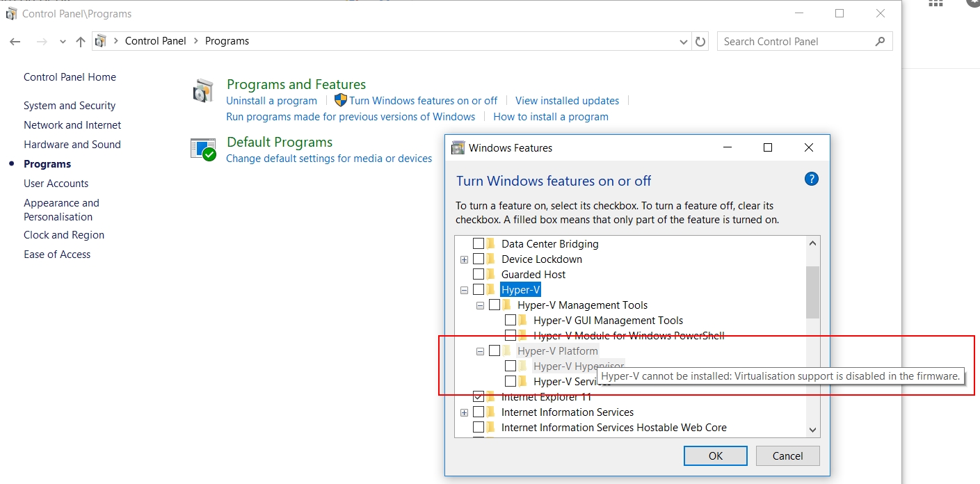Open View installed updates link

tap(567, 101)
